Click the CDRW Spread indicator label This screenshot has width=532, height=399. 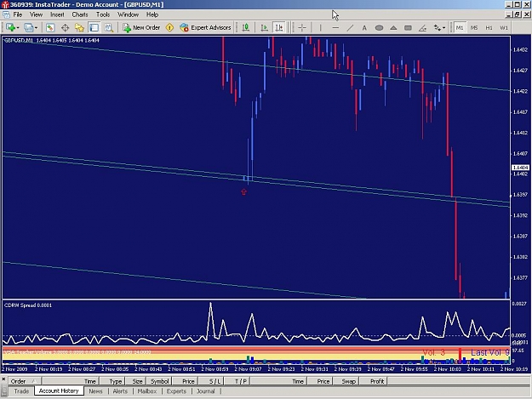pyautogui.click(x=28, y=305)
